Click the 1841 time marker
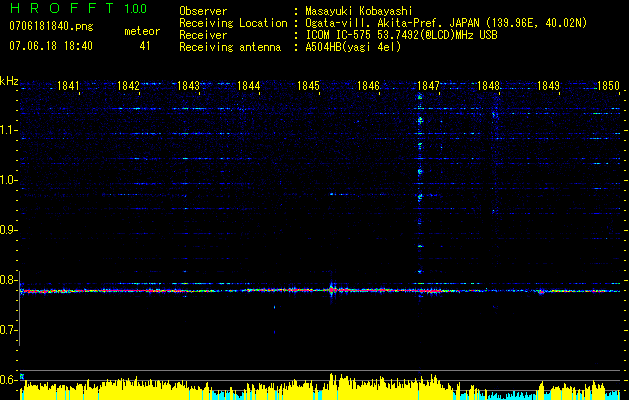 (69, 86)
